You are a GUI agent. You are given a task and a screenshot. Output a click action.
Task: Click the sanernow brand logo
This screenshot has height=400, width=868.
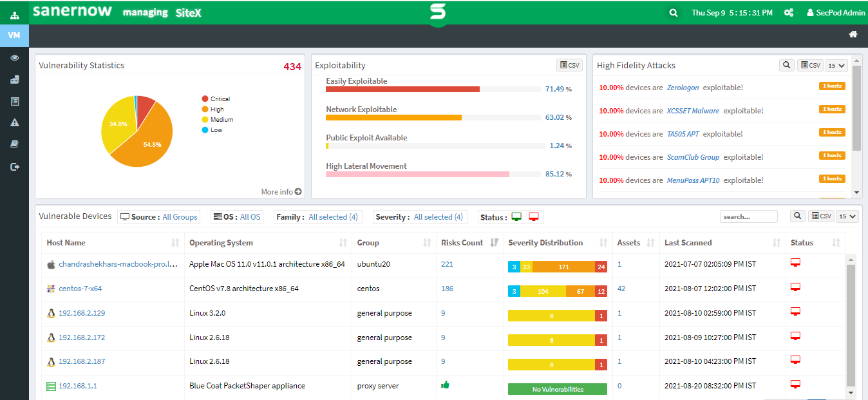[x=72, y=12]
